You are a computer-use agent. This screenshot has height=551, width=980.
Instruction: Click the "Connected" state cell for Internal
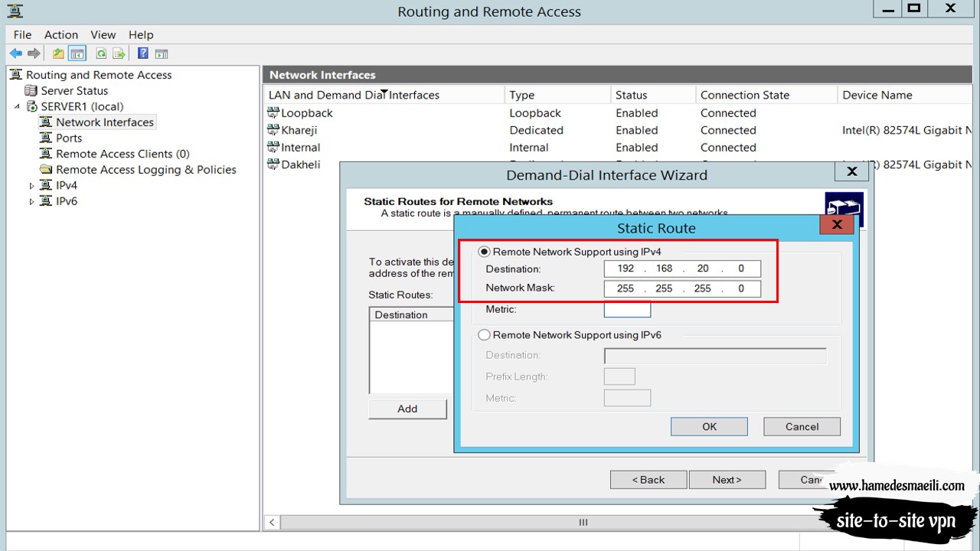coord(728,148)
